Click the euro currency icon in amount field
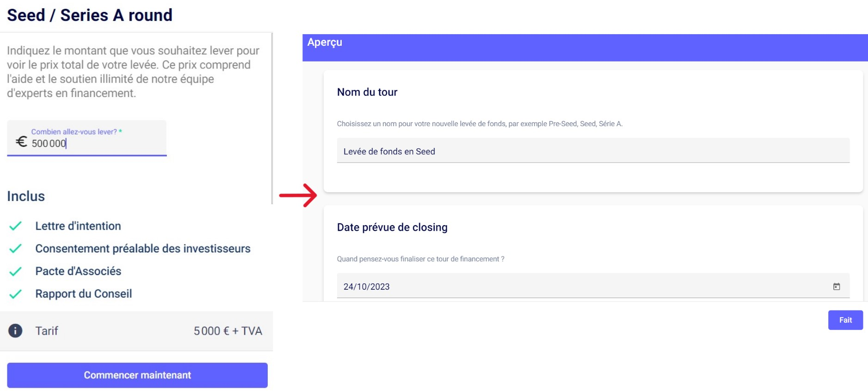The height and width of the screenshot is (391, 868). [x=21, y=141]
